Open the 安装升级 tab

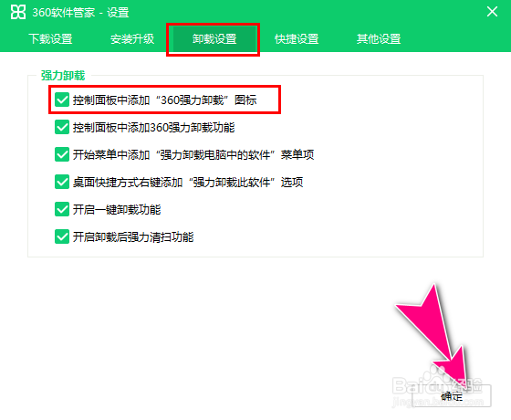point(132,38)
